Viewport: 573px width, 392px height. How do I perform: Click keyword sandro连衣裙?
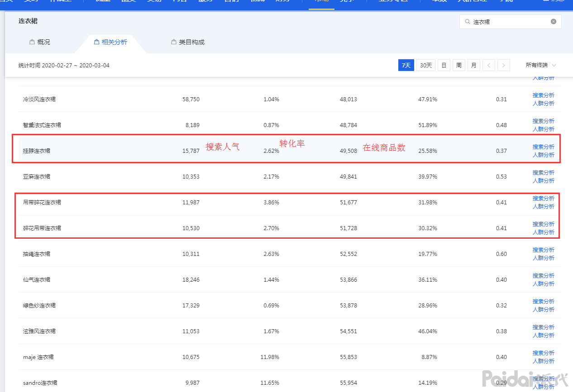pos(40,383)
